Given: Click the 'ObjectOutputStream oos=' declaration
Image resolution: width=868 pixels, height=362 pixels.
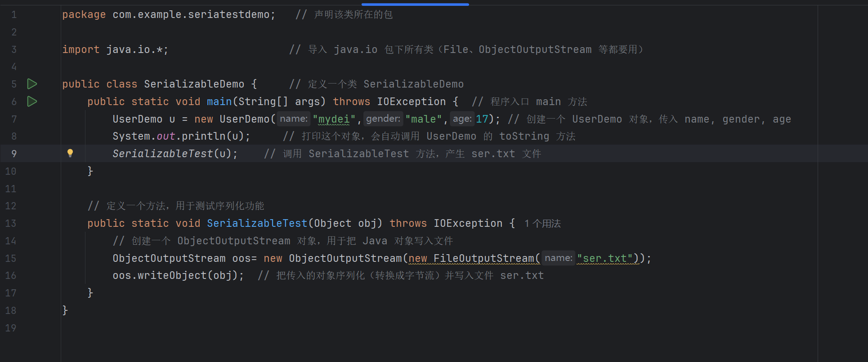Looking at the screenshot, I should [x=185, y=258].
